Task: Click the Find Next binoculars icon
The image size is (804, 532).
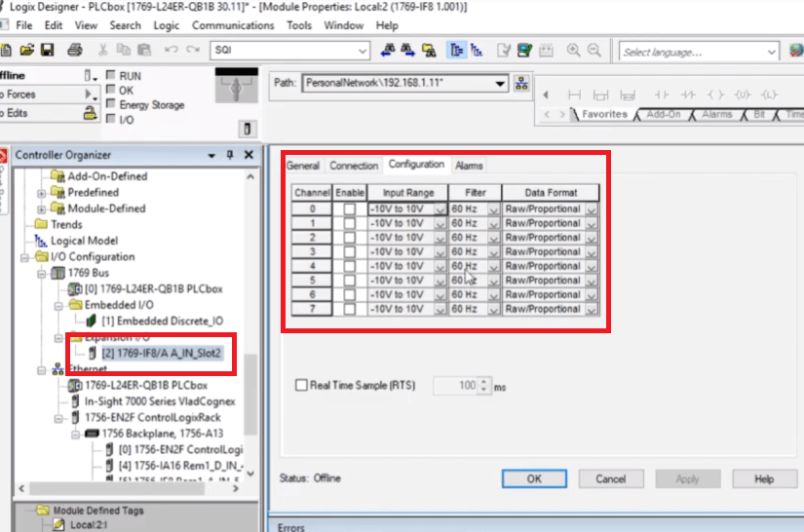Action: (407, 51)
